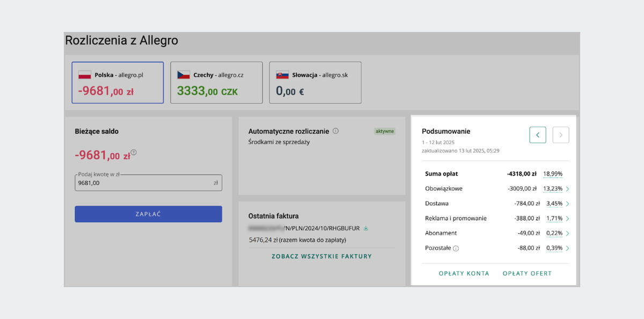This screenshot has width=644, height=319.
Task: Click the Czech flag icon
Action: 184,75
